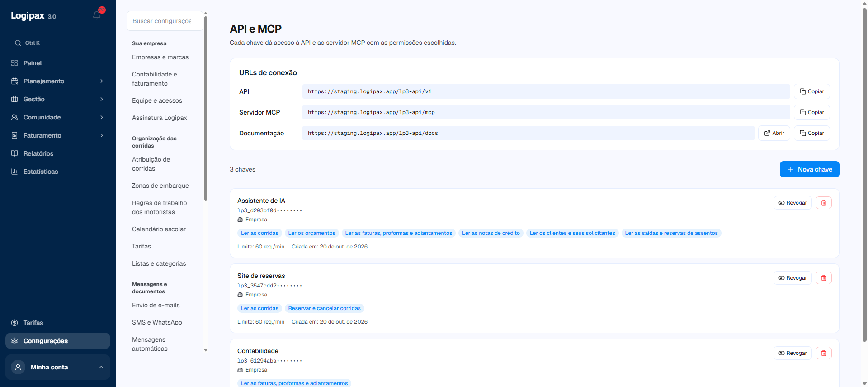Click the search magnifier icon

[x=18, y=43]
